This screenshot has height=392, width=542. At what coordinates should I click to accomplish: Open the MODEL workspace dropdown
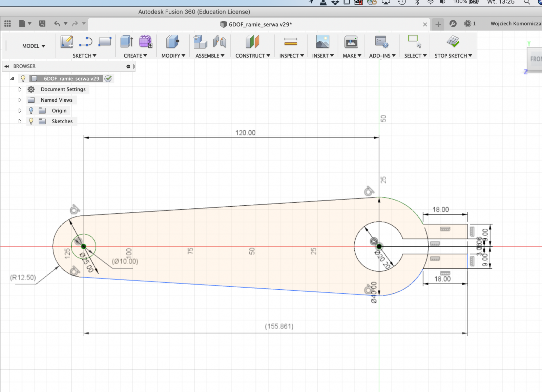point(34,46)
